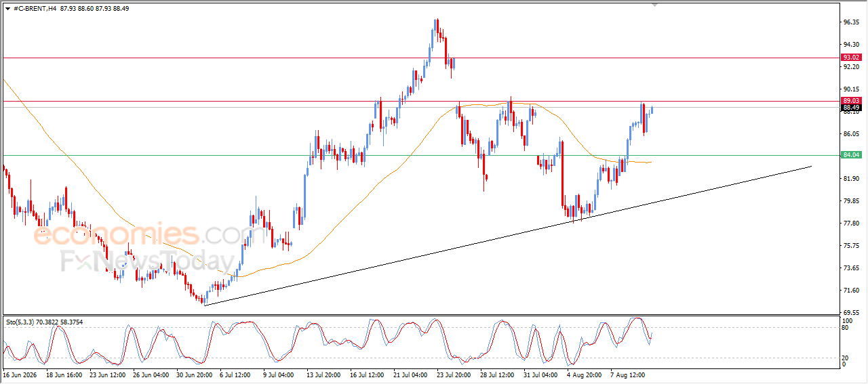Click the 71.60 label on price axis

(x=851, y=291)
